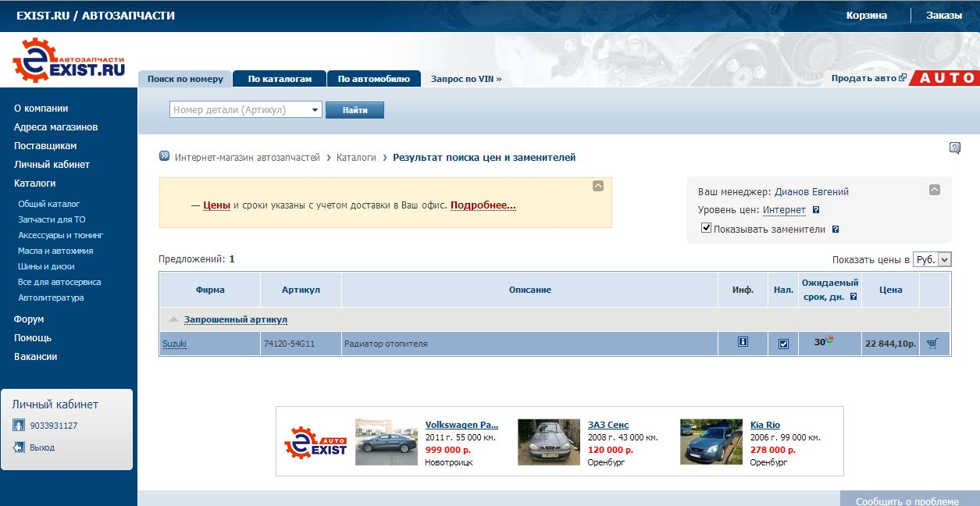Toggle the Показывать заменители checkbox
This screenshot has width=980, height=506.
[706, 228]
